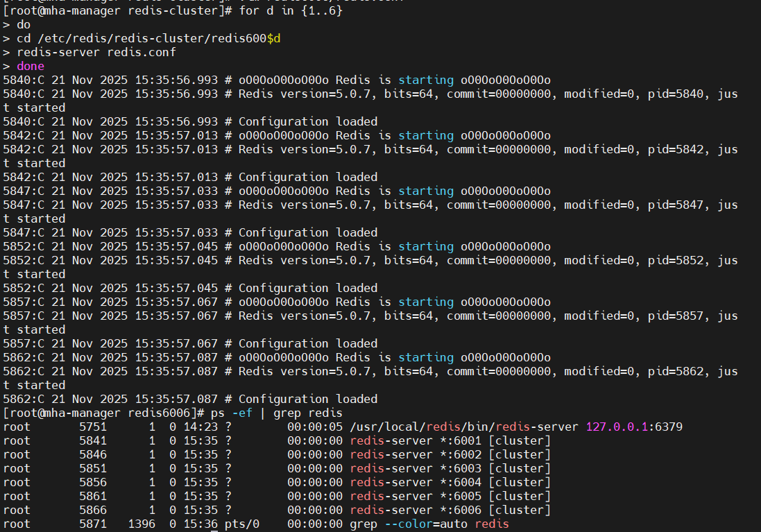The width and height of the screenshot is (761, 532).
Task: Click the 'pts/0' terminal column value
Action: coord(242,524)
